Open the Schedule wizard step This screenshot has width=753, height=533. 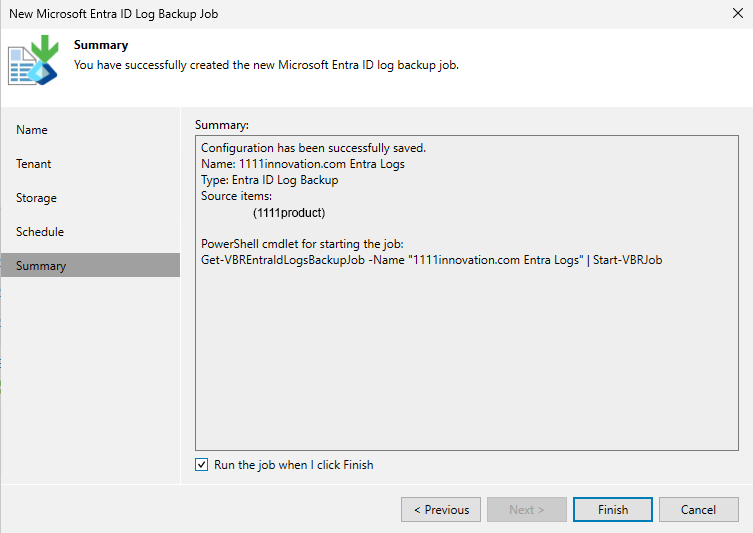[40, 232]
